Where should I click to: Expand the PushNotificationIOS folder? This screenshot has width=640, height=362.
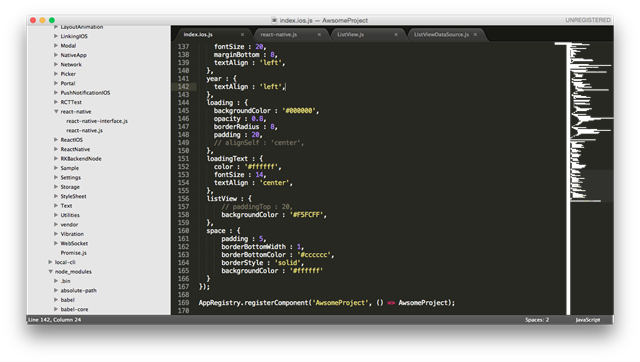56,92
